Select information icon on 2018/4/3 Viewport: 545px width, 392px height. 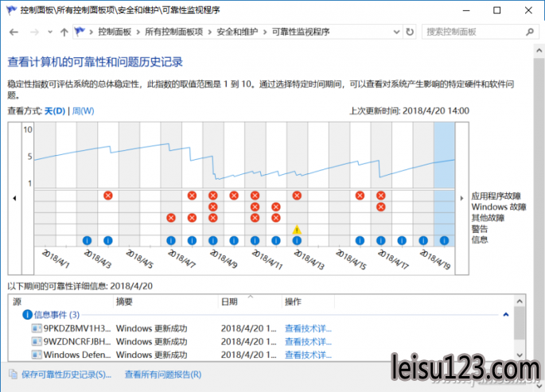coord(87,240)
